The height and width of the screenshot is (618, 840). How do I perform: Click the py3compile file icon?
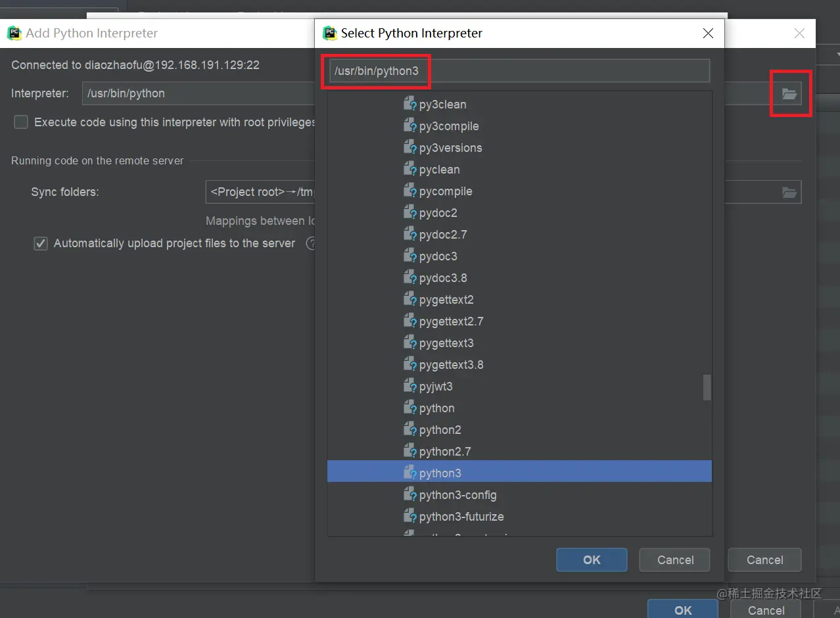pyautogui.click(x=409, y=126)
